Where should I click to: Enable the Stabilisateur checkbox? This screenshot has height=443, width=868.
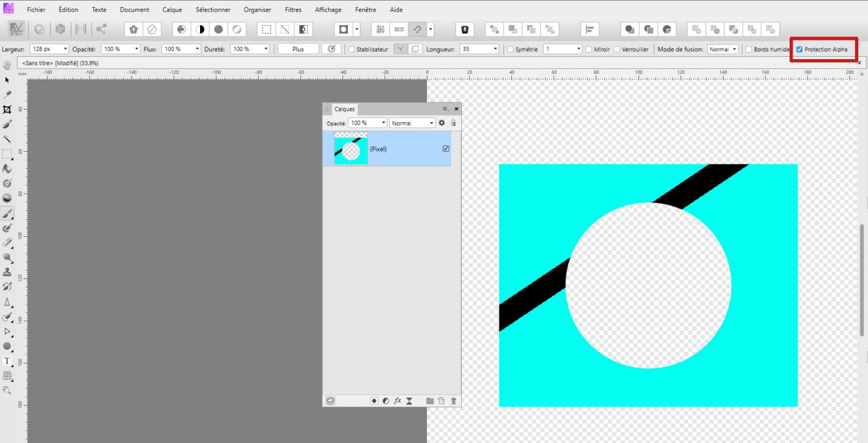click(351, 50)
